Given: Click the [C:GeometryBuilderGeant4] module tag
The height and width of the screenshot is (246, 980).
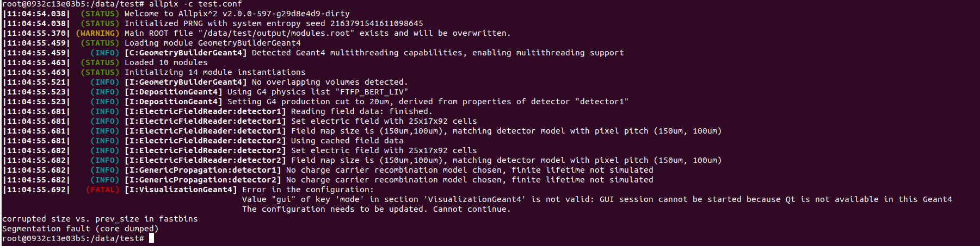Looking at the screenshot, I should pyautogui.click(x=186, y=53).
